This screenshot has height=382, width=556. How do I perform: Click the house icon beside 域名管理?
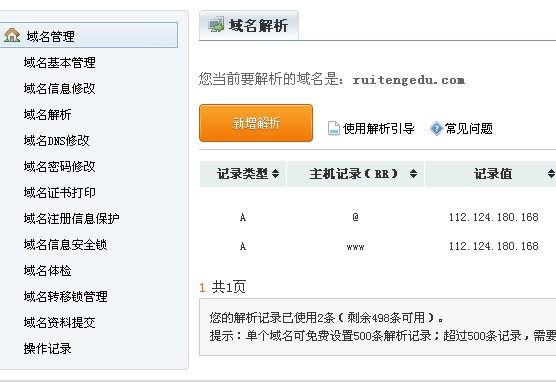[x=12, y=35]
